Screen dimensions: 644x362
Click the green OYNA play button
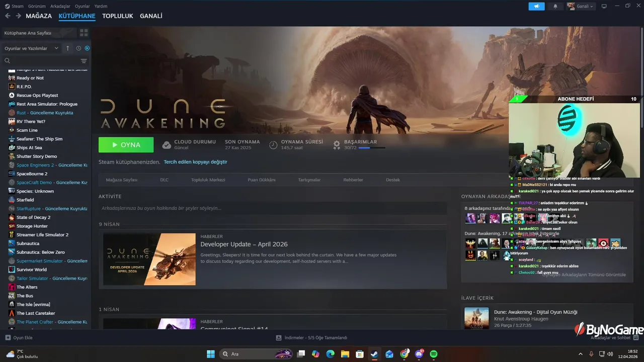point(126,145)
